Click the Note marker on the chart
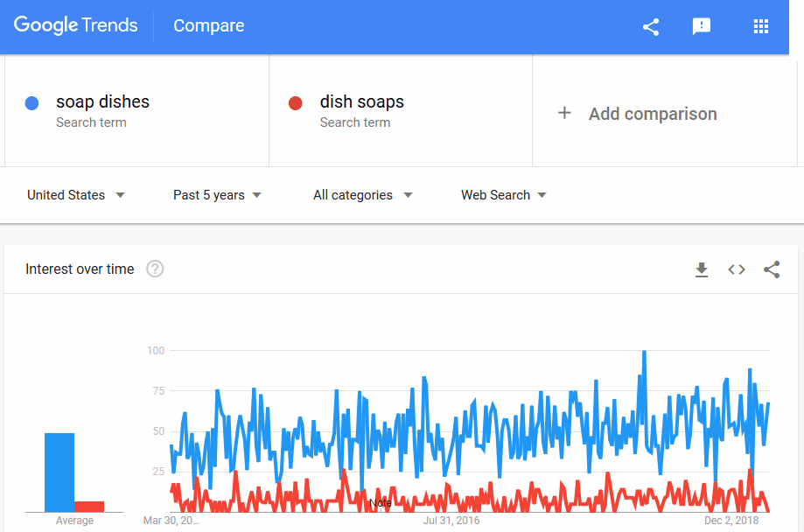 click(x=381, y=503)
